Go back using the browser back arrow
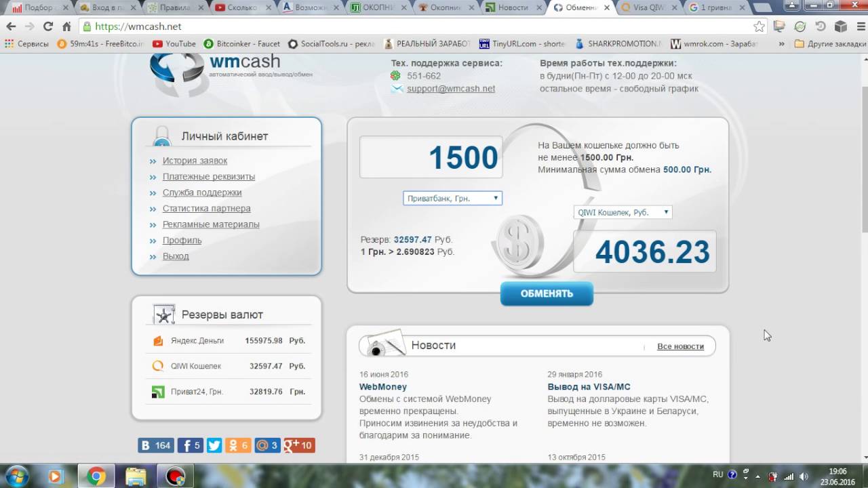 point(11,26)
